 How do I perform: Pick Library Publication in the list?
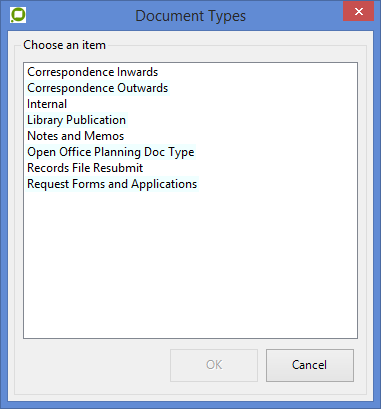point(77,120)
